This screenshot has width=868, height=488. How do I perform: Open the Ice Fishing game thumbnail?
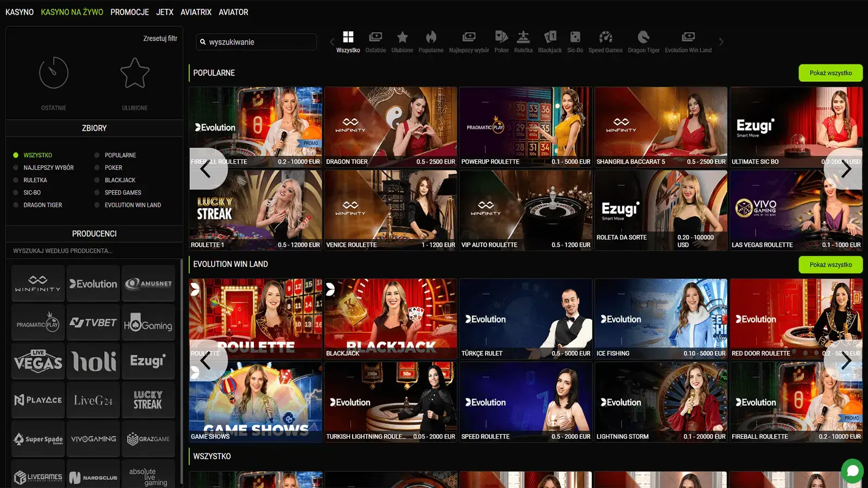click(x=661, y=319)
